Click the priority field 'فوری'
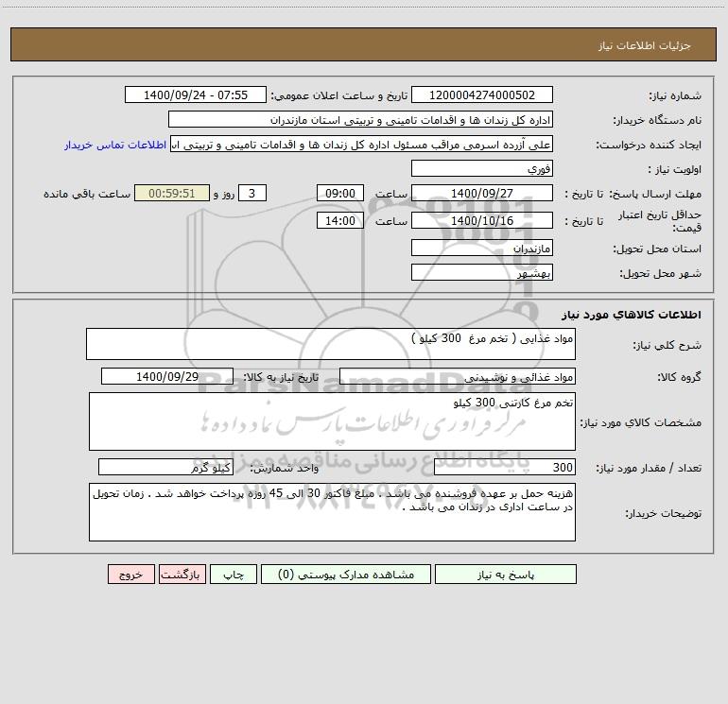728x704 pixels. [x=482, y=168]
